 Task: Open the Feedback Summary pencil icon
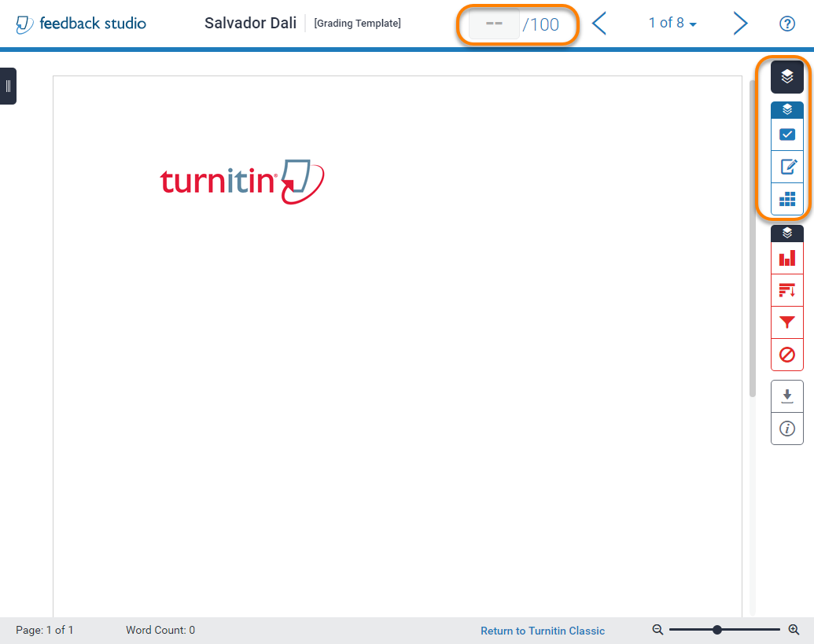pos(787,167)
